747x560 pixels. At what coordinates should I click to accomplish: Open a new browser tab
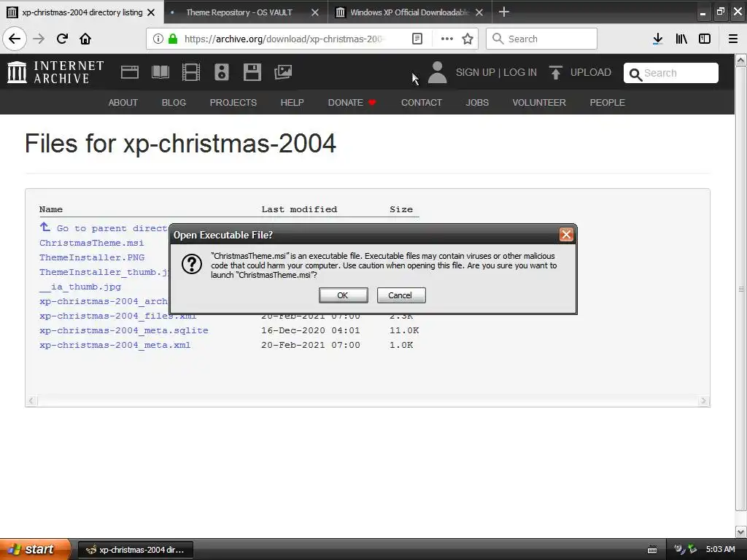point(503,12)
